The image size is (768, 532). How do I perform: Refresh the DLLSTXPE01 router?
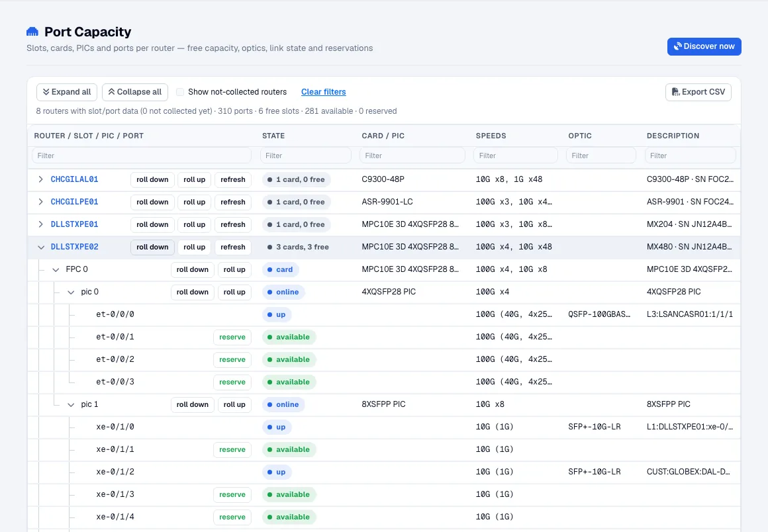coord(232,224)
